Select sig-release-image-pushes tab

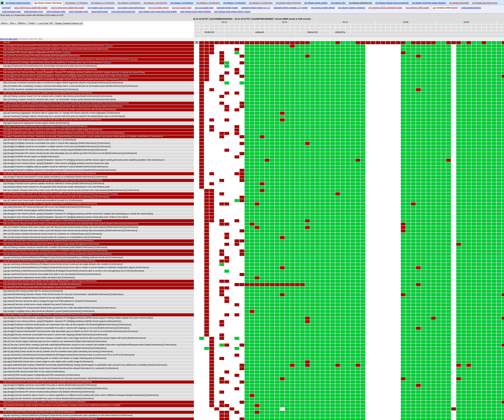[316, 3]
